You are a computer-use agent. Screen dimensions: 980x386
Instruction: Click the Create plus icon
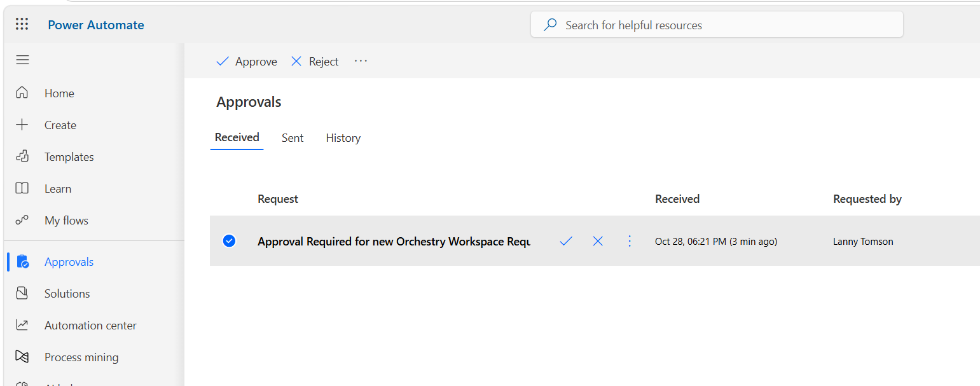(x=22, y=125)
